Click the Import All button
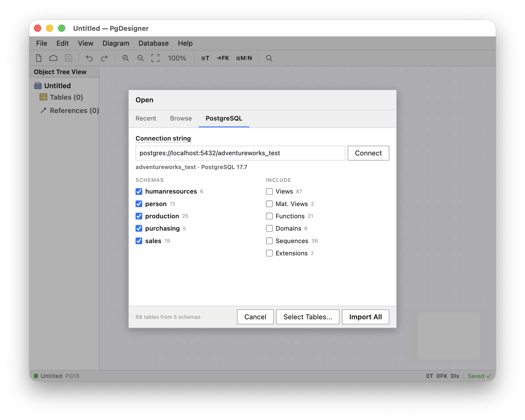This screenshot has width=525, height=420. tap(365, 317)
